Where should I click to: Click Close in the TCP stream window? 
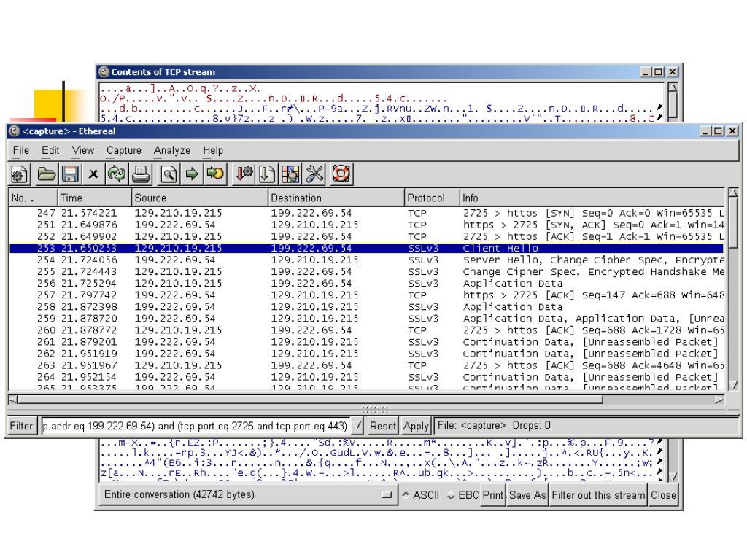663,495
